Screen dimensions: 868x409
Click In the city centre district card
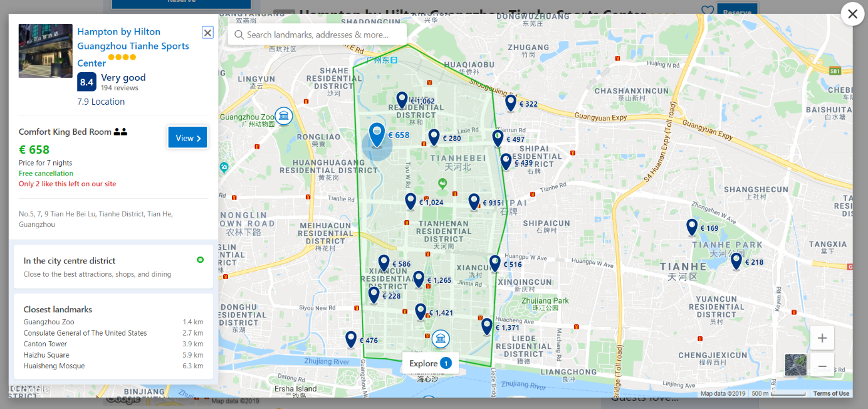[x=113, y=267]
